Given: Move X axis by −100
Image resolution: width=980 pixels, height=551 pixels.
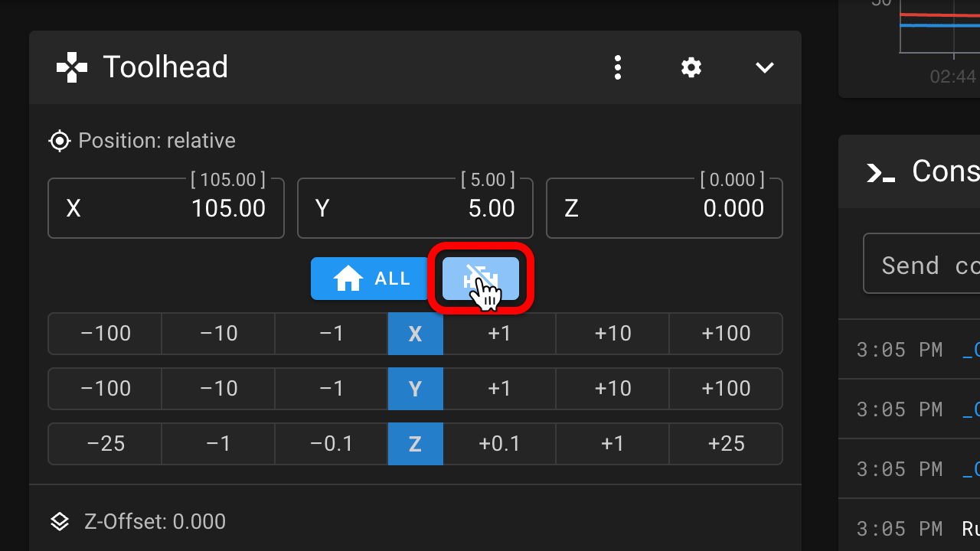Looking at the screenshot, I should tap(106, 334).
